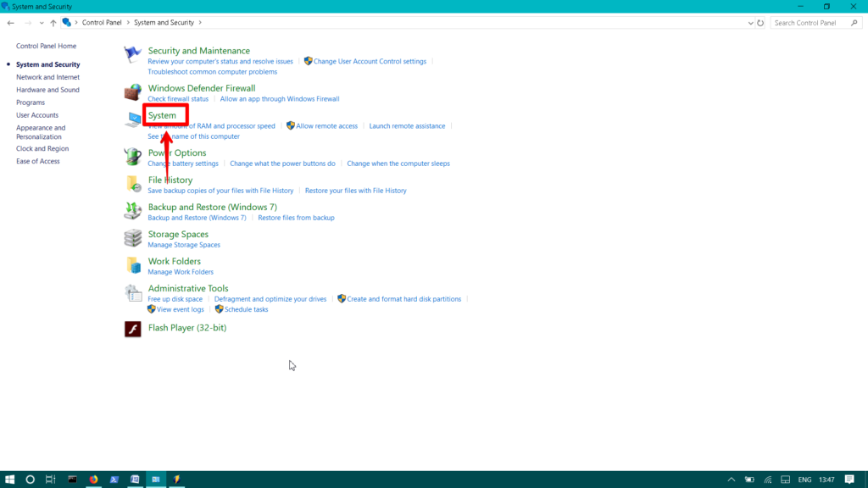The image size is (868, 488).
Task: Click the Storage Spaces drives icon
Action: coord(132,238)
